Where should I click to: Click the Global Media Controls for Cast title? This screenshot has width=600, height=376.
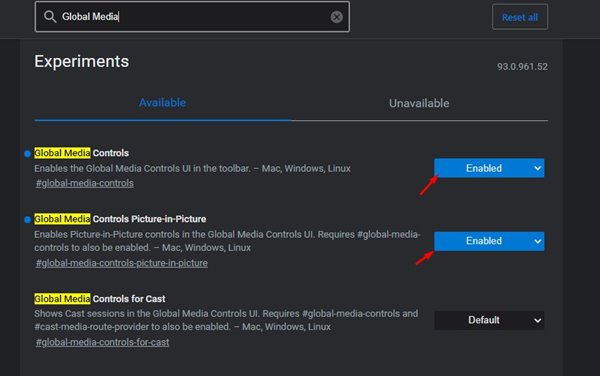tap(100, 299)
